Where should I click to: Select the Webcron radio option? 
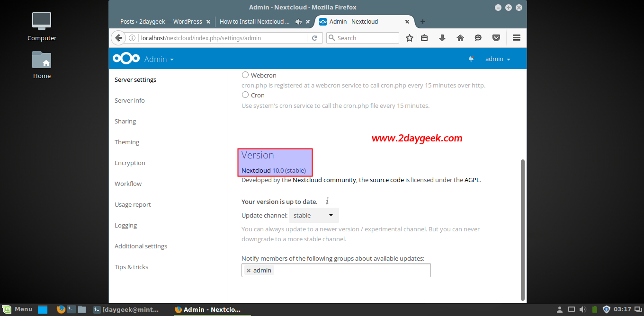coord(245,75)
